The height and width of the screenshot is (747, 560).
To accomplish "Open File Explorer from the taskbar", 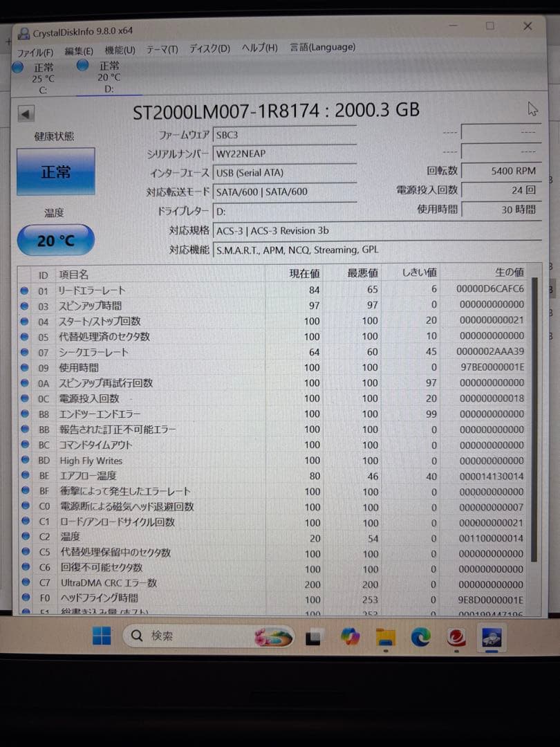I will [385, 637].
